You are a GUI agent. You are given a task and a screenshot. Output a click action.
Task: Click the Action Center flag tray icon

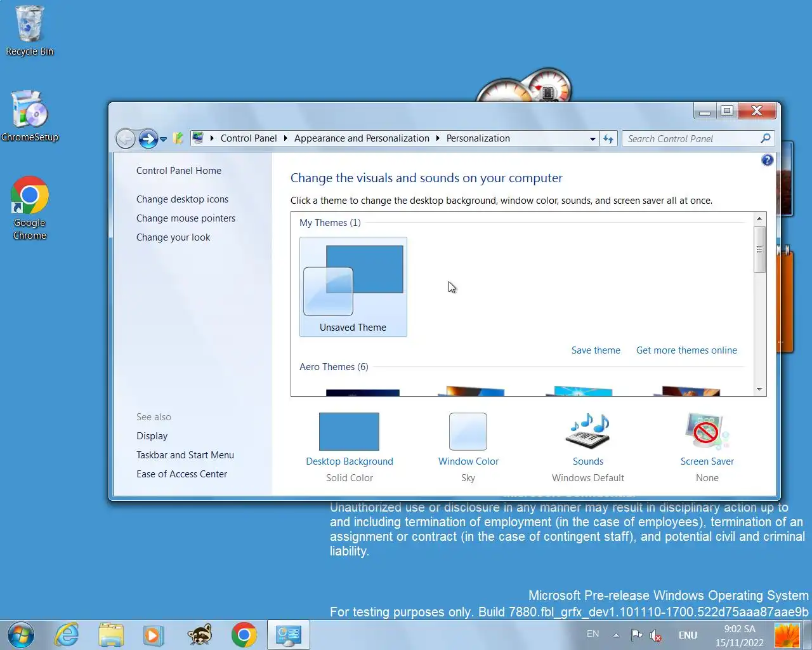(x=636, y=635)
